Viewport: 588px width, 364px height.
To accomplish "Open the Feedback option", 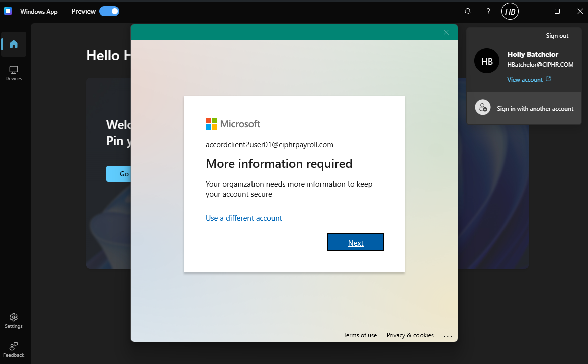I will click(x=14, y=350).
